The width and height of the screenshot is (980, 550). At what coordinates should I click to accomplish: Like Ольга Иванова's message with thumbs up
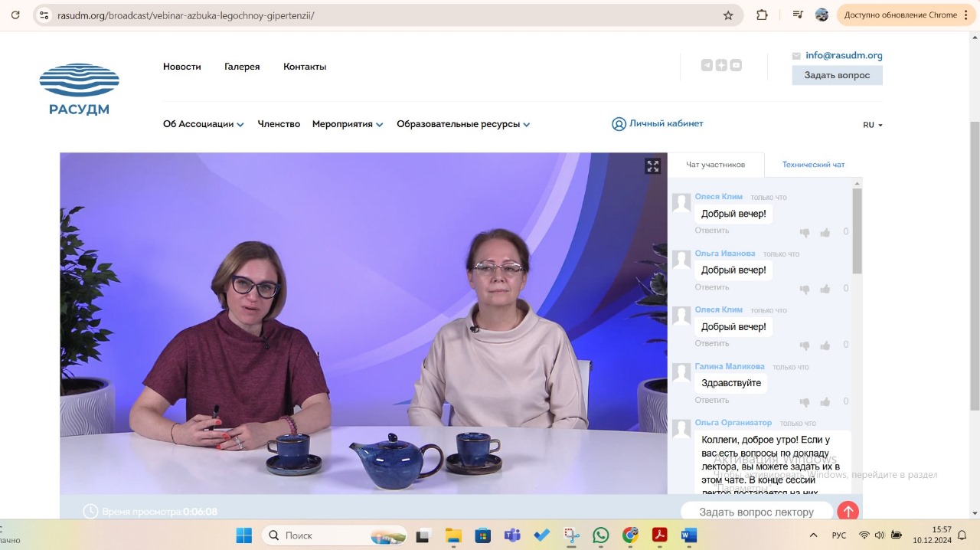pyautogui.click(x=825, y=289)
